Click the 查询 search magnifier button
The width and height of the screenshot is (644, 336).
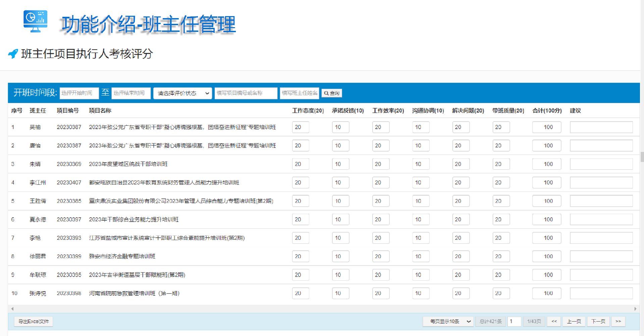pos(331,93)
